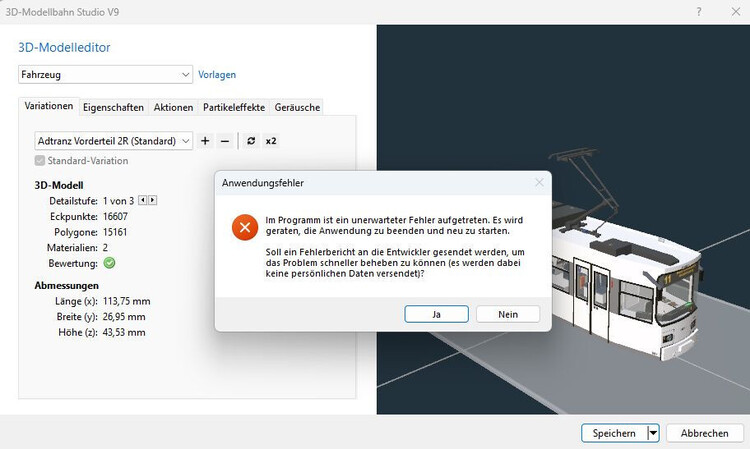Click the red error icon in dialog
Viewport: 750px width, 449px height.
point(245,227)
